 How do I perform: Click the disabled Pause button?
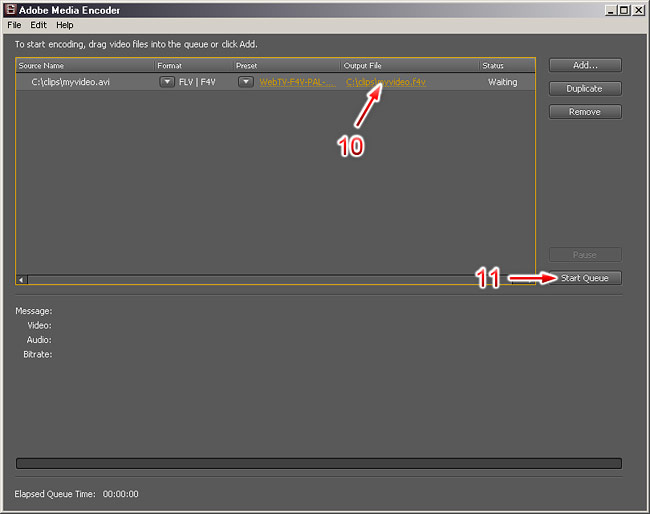click(585, 255)
